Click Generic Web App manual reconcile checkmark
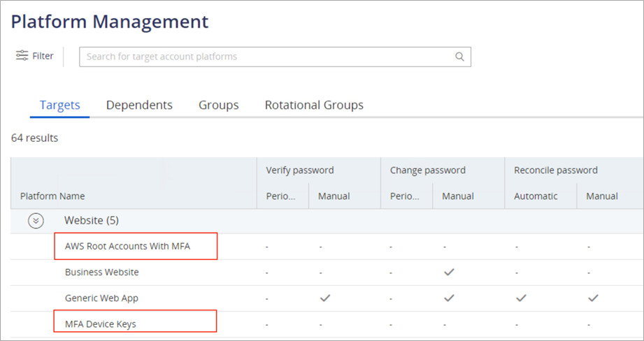 tap(593, 298)
